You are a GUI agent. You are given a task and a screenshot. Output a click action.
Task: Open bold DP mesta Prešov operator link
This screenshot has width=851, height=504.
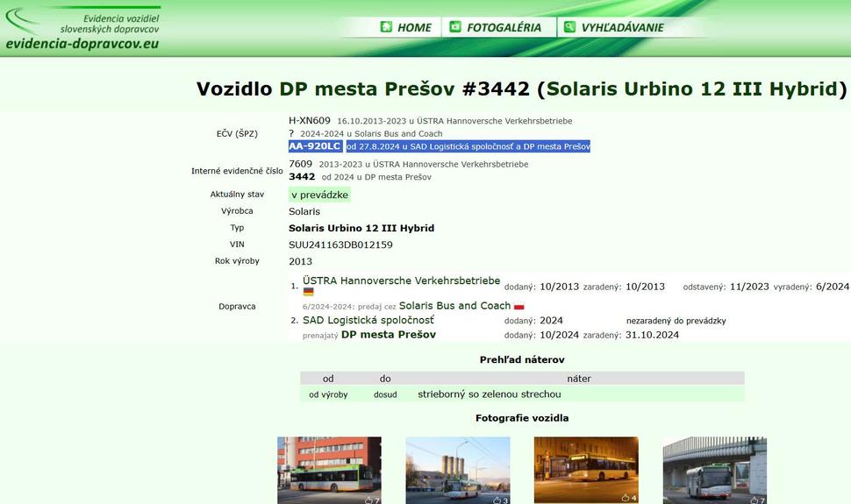(x=388, y=335)
